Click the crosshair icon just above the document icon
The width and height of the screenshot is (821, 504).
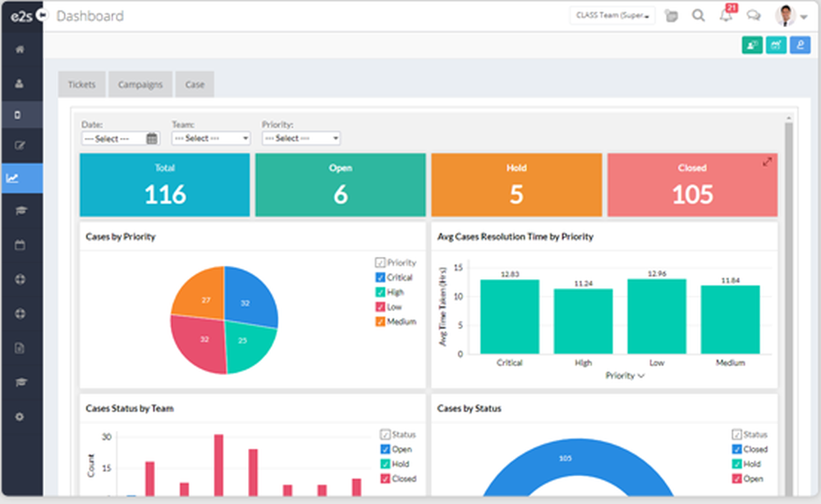(x=20, y=314)
